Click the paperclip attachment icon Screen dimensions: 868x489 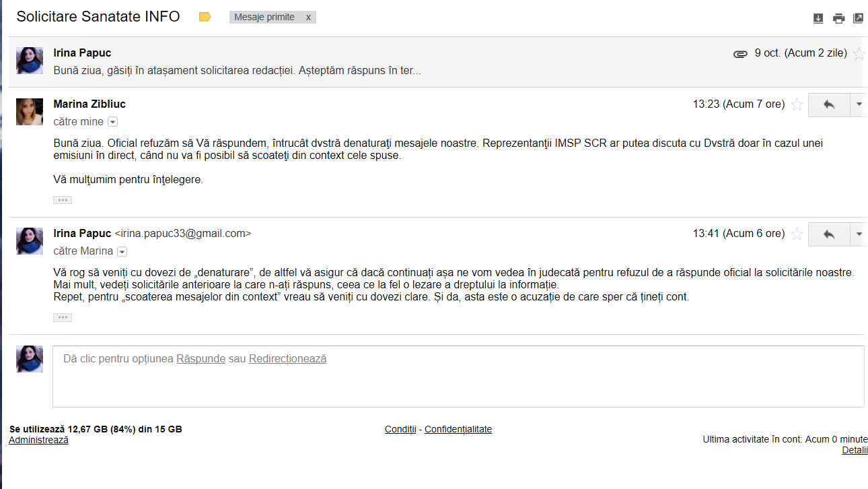(740, 54)
